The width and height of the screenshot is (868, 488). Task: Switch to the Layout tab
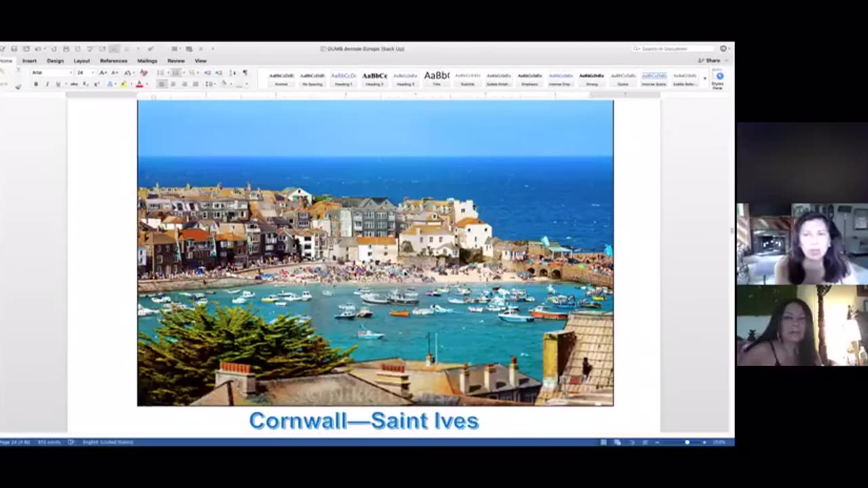(81, 61)
